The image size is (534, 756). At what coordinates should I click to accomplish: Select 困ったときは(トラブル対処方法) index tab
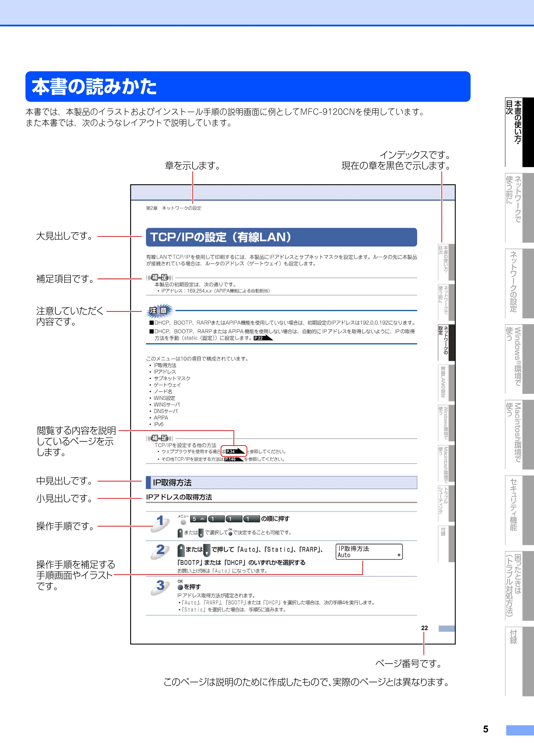519,586
